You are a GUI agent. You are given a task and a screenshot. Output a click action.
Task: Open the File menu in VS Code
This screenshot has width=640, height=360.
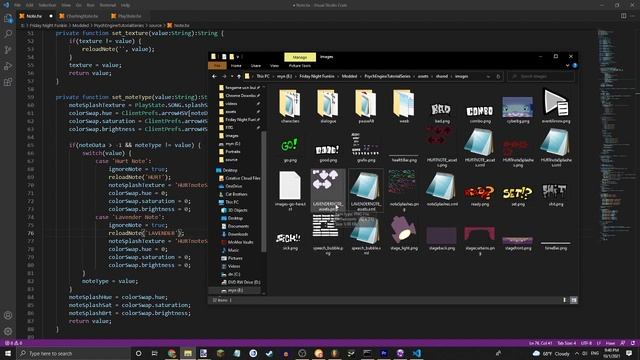(17, 5)
